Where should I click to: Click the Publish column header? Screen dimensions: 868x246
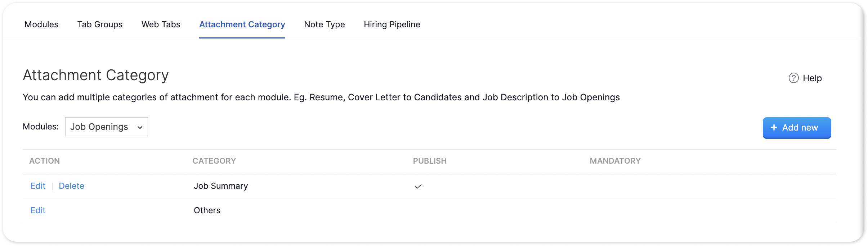[x=430, y=161]
